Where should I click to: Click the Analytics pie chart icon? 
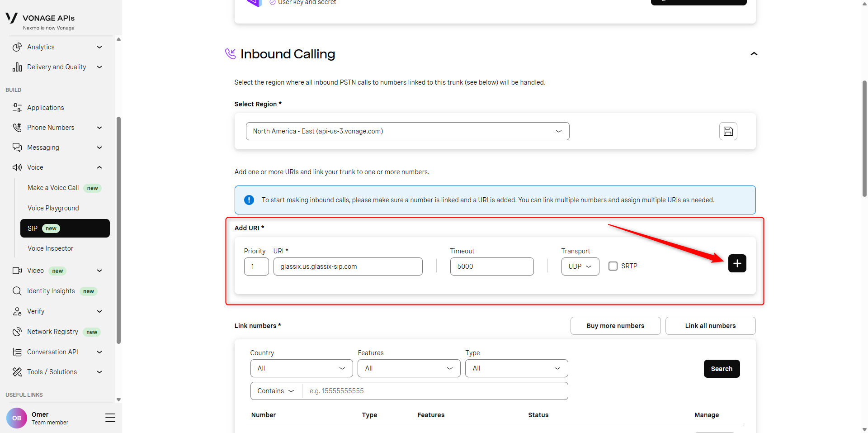point(17,47)
